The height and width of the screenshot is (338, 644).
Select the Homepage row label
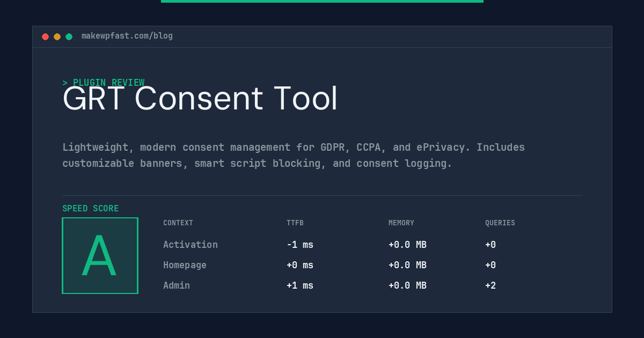tap(185, 265)
